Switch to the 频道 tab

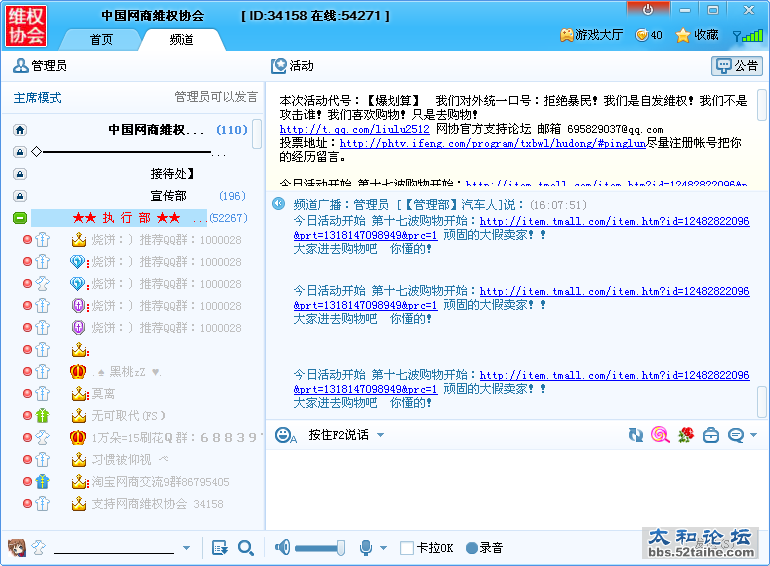pos(181,39)
